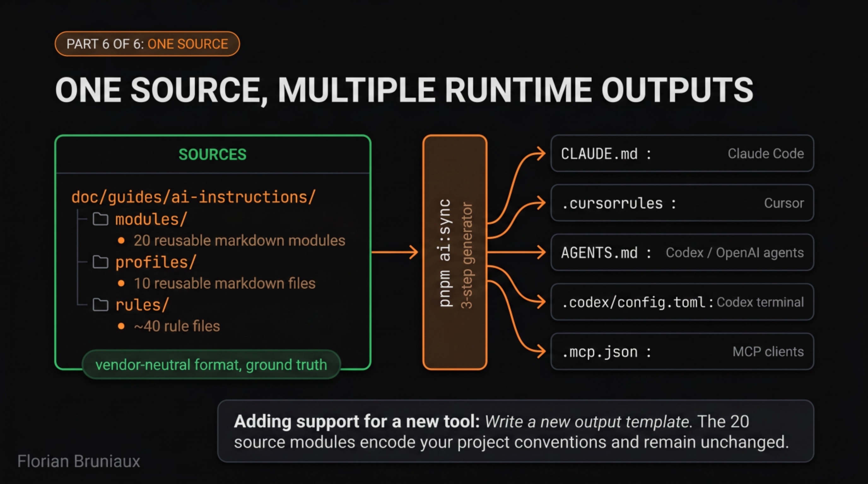Image resolution: width=868 pixels, height=484 pixels.
Task: Click the 'Claude Code' label
Action: point(765,153)
